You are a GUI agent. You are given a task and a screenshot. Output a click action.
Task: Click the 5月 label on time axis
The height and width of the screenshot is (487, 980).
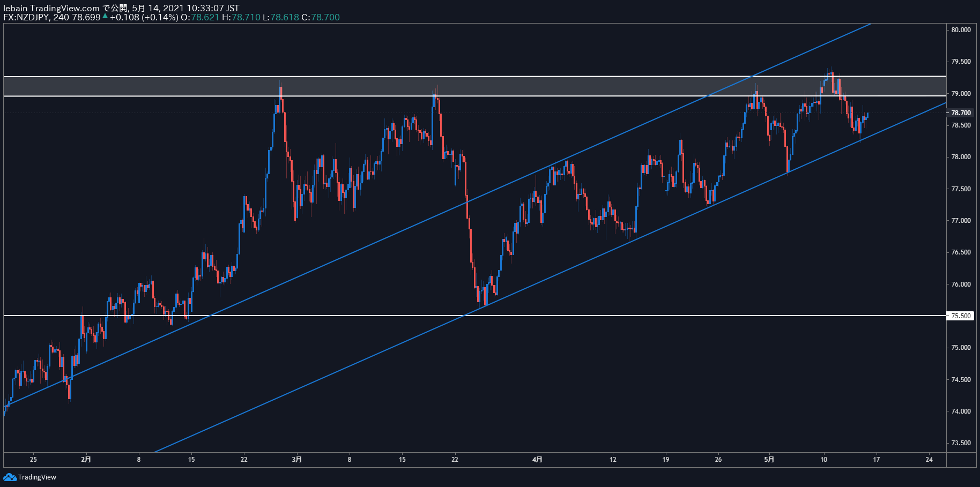[769, 459]
